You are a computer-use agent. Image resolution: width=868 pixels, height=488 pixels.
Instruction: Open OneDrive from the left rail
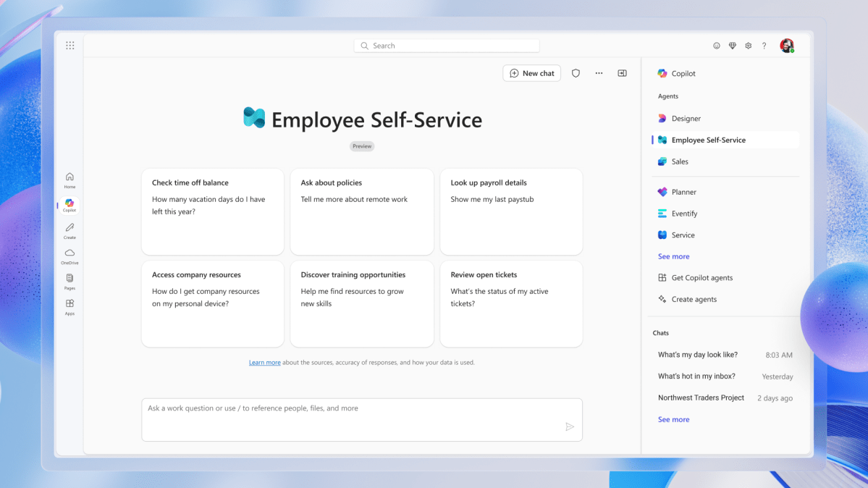point(69,256)
